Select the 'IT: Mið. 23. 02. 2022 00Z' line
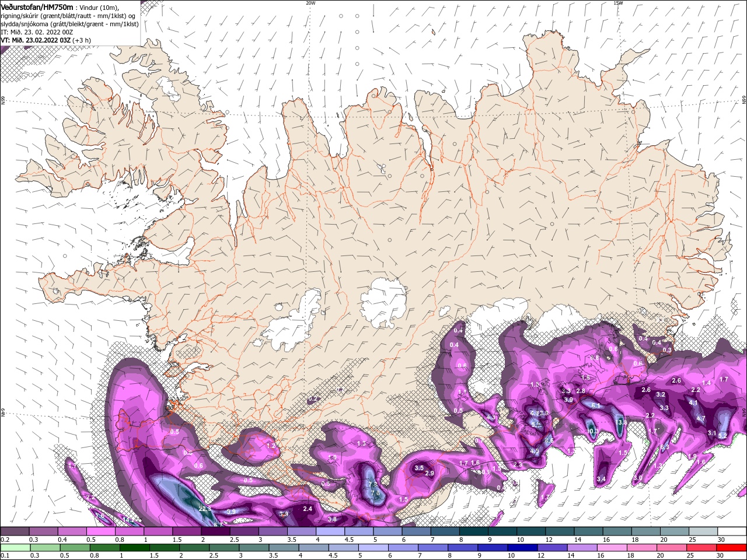747x560 pixels. point(37,32)
